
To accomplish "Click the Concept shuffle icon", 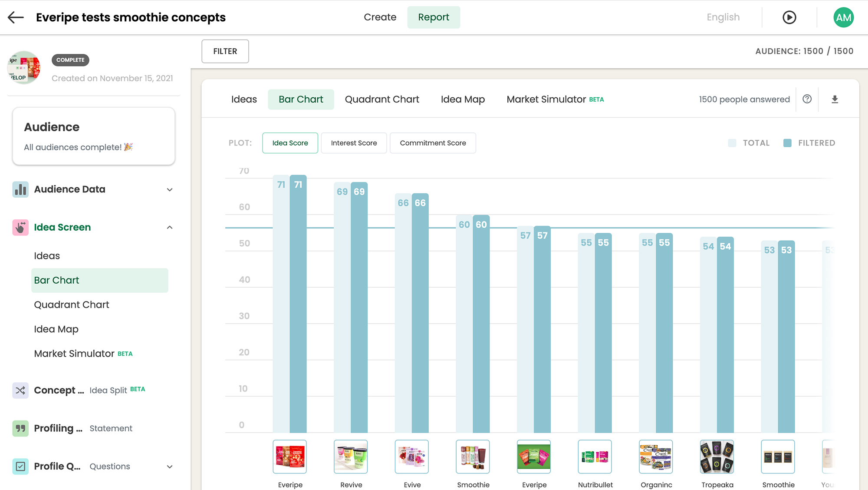I will click(x=20, y=390).
